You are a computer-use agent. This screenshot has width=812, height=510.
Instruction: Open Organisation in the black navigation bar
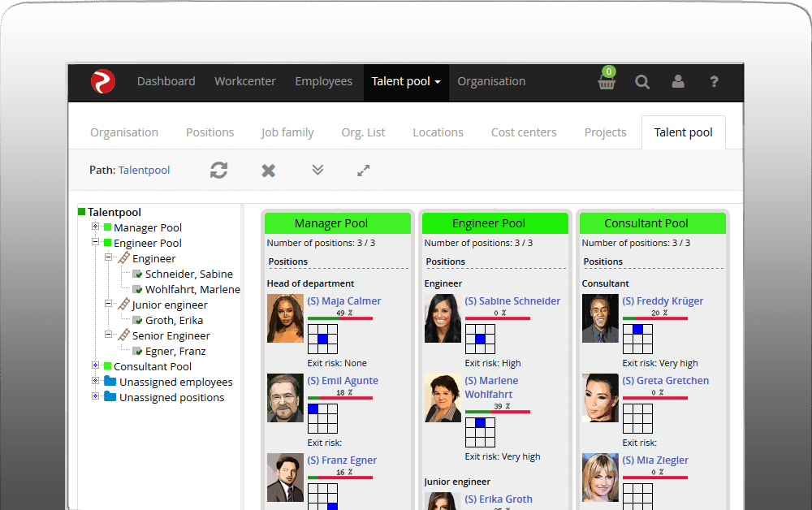pyautogui.click(x=491, y=81)
